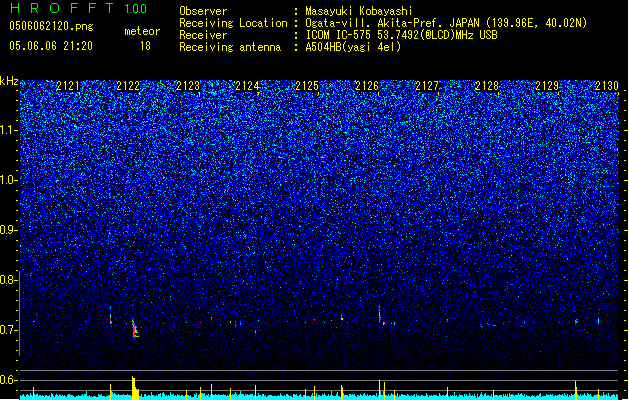Click the kHz axis unit label
The image size is (629, 400).
tap(9, 81)
